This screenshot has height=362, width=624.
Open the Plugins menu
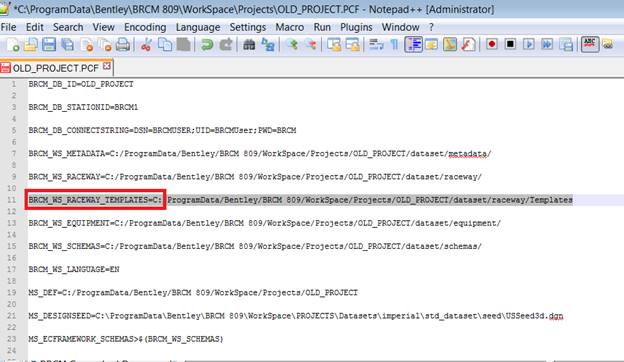click(x=356, y=27)
